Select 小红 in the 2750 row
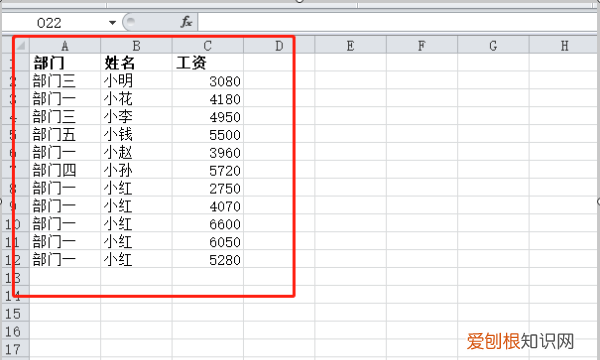The width and height of the screenshot is (600, 360). point(136,188)
